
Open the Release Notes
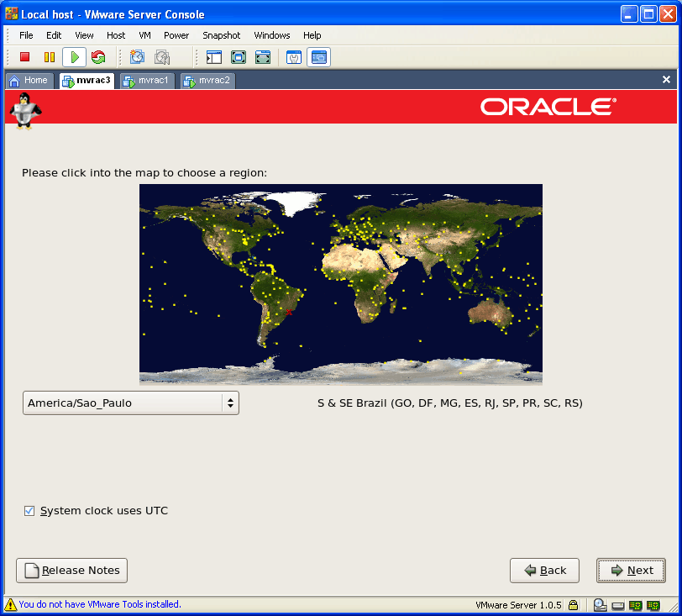pos(71,571)
